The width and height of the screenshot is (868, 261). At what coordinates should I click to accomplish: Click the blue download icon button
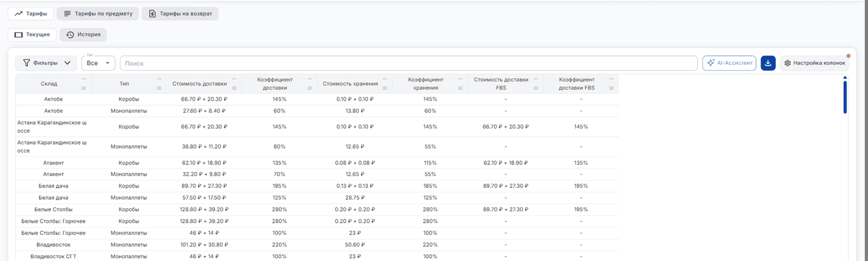768,63
